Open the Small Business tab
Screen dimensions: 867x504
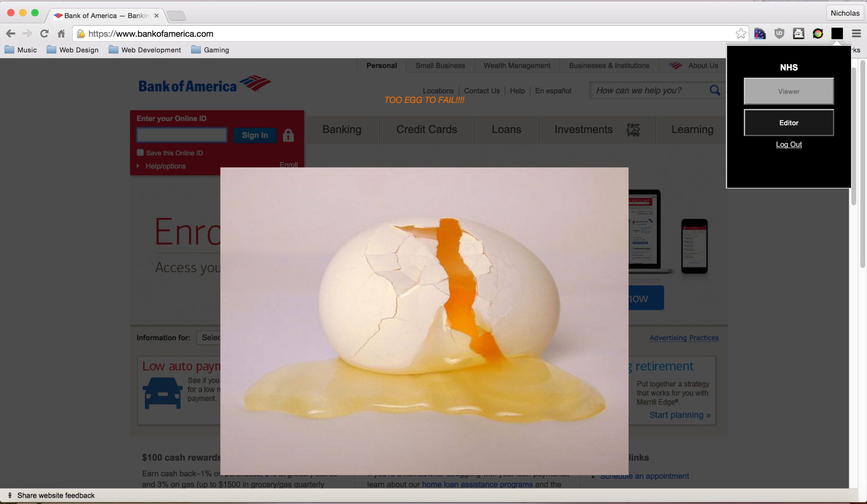coord(440,65)
